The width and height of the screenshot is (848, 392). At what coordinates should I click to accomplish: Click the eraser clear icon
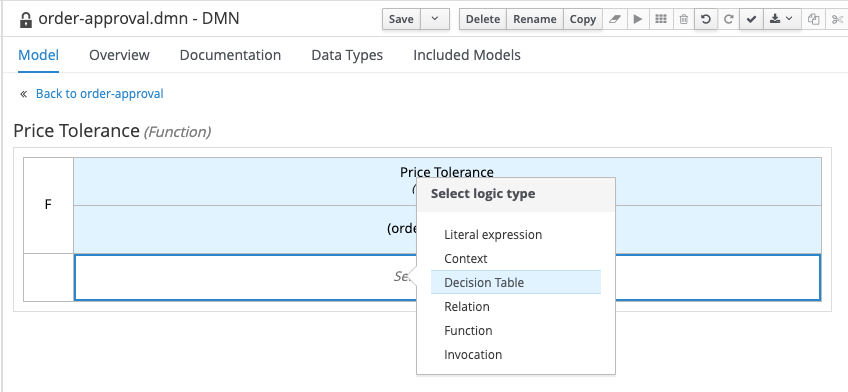614,19
